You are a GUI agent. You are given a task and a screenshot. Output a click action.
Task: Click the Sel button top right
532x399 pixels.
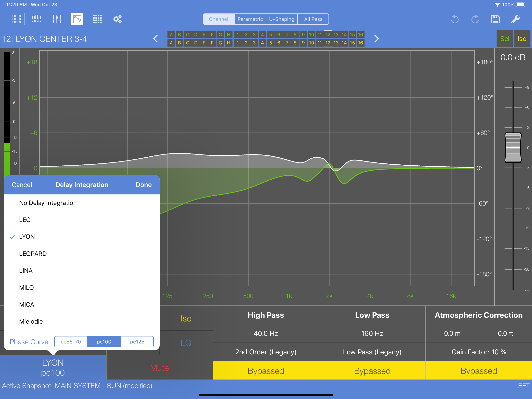pos(505,39)
